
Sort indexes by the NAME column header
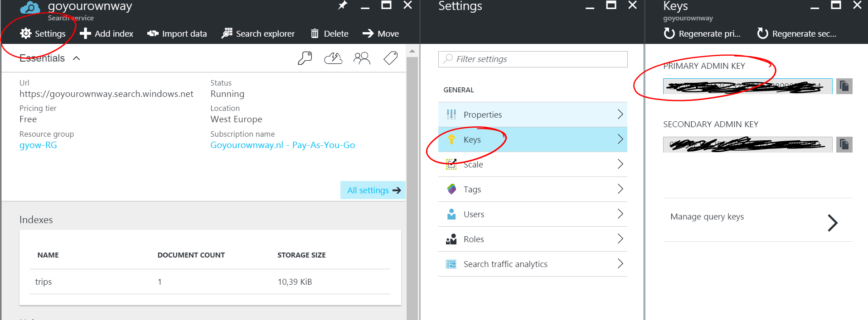[x=48, y=255]
